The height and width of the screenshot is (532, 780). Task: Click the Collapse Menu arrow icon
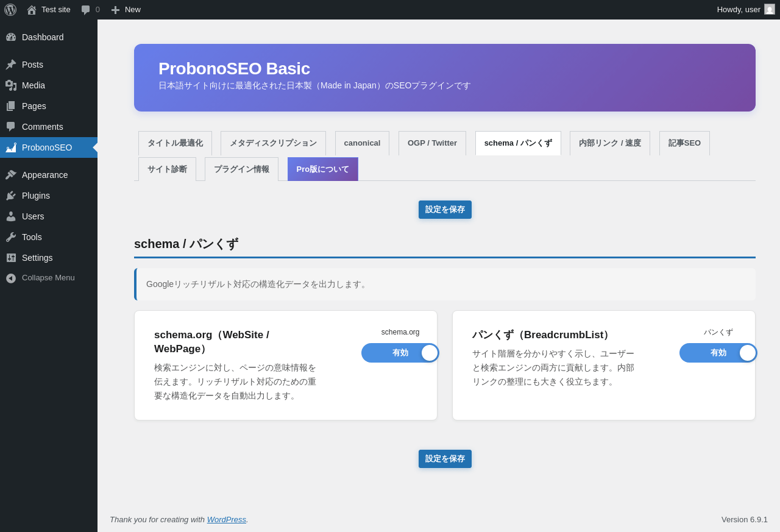(11, 278)
